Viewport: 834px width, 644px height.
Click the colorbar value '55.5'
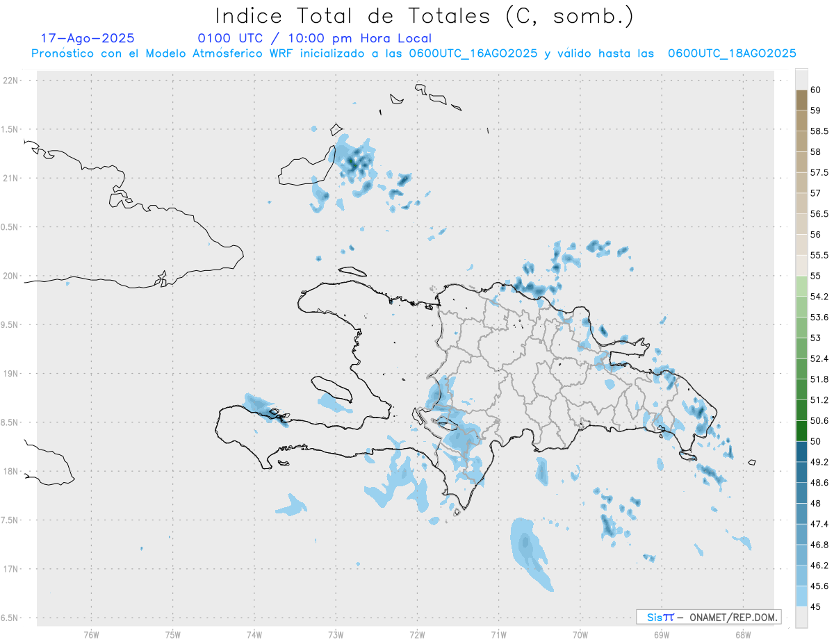(x=819, y=255)
